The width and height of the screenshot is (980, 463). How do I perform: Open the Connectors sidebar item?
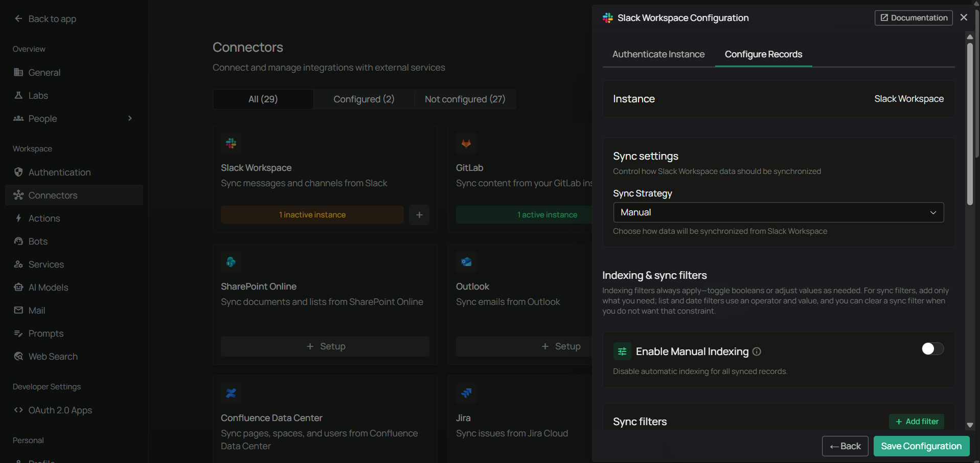click(x=74, y=195)
